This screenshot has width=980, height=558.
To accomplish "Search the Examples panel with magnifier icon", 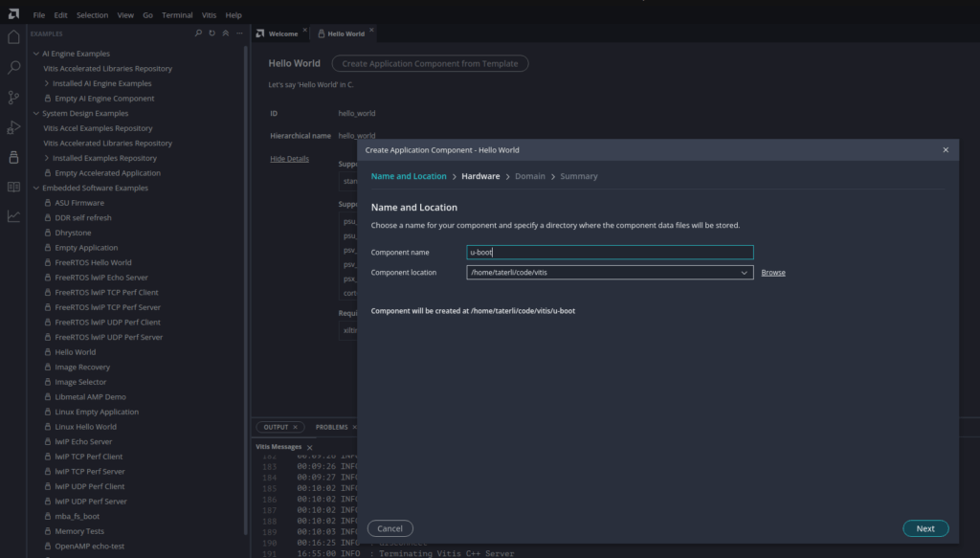I will [x=199, y=33].
